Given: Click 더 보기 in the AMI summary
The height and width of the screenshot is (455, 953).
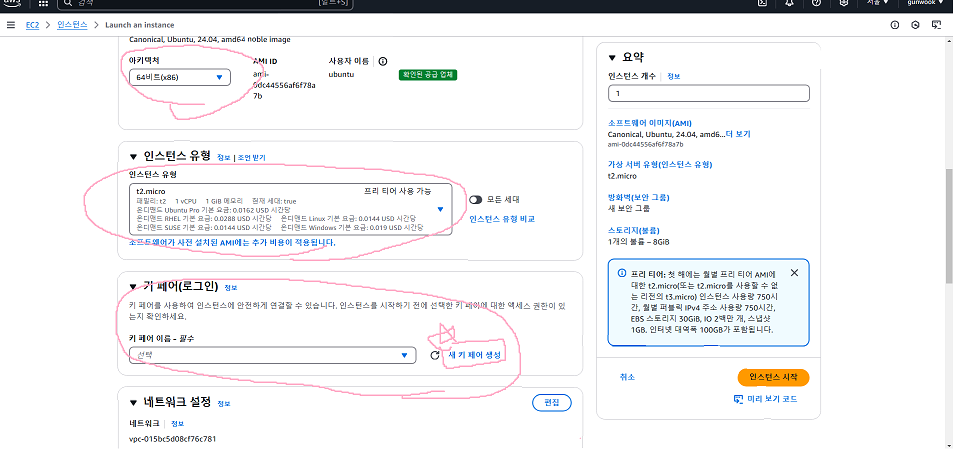Looking at the screenshot, I should (738, 134).
